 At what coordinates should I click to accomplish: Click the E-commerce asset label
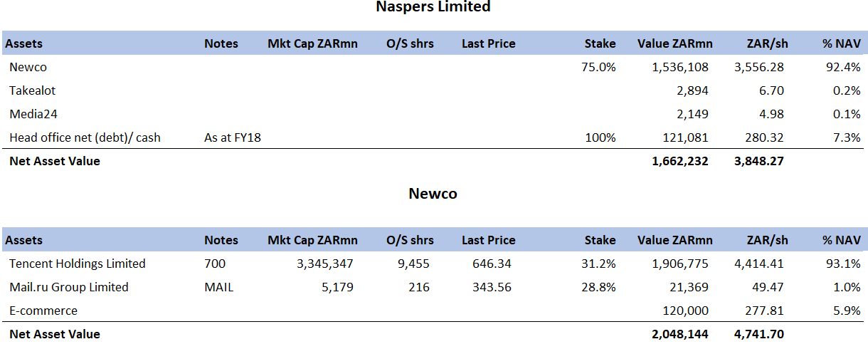click(43, 311)
